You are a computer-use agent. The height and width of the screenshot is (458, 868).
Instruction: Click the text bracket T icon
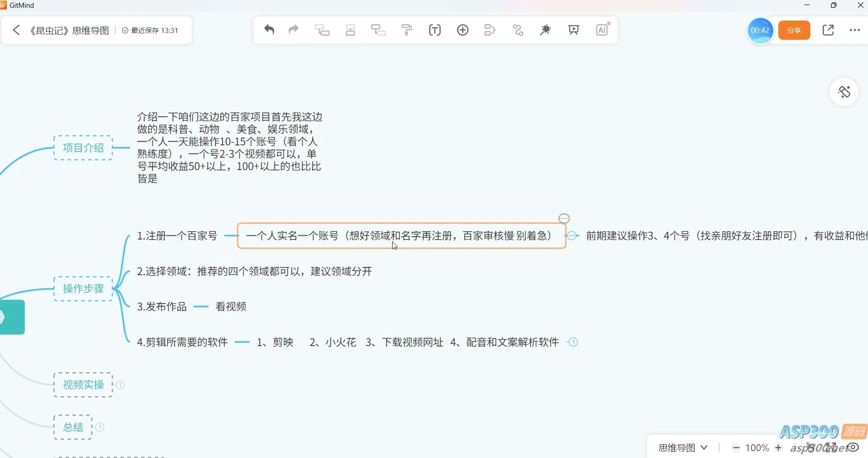(x=435, y=30)
